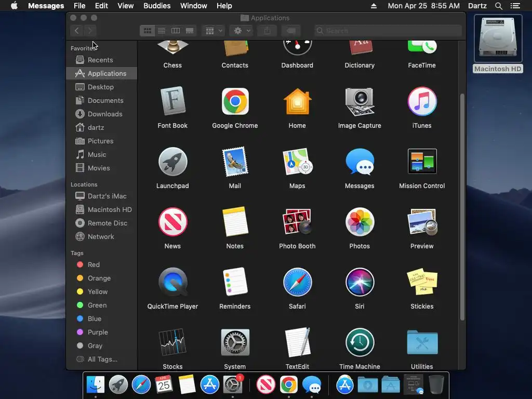Image resolution: width=532 pixels, height=399 pixels.
Task: Open Spotlight search in menu bar
Action: [x=498, y=6]
